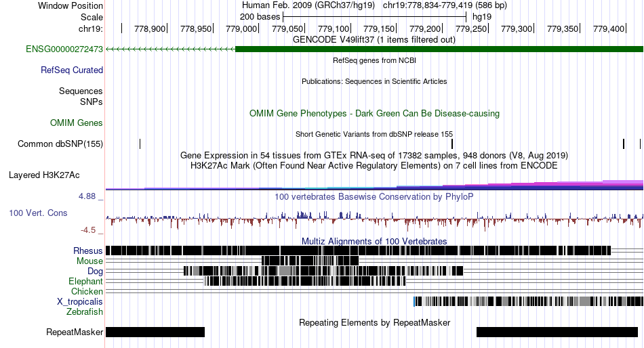Click the chr19: ruler label
This screenshot has height=348, width=644.
tap(90, 28)
